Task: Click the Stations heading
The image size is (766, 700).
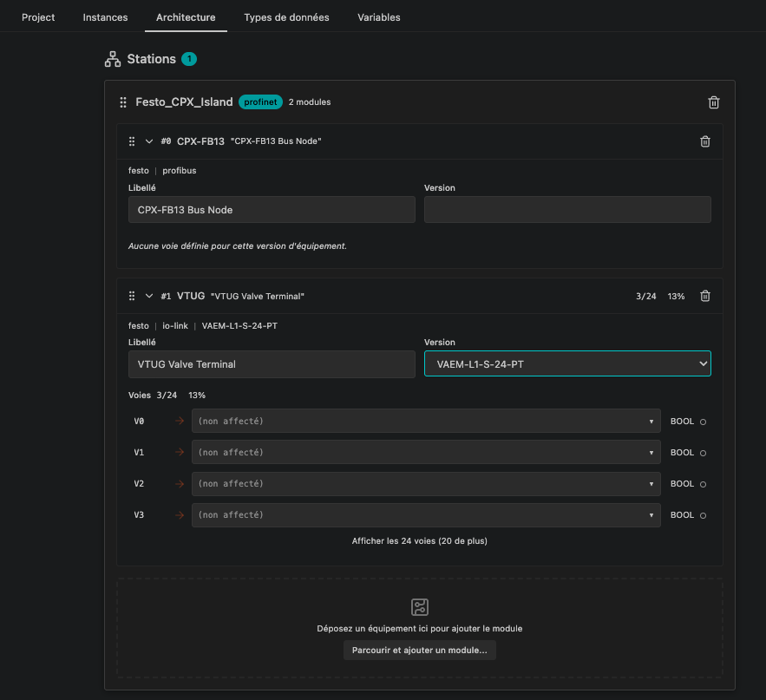Action: point(152,59)
